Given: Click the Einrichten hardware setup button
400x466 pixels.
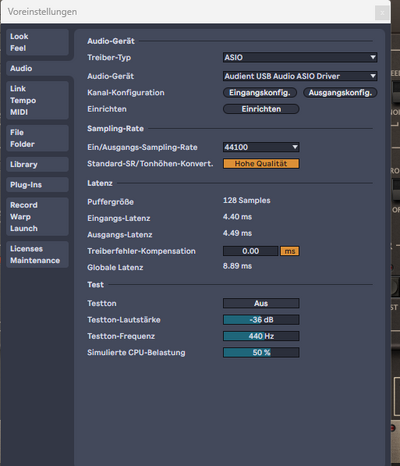Looking at the screenshot, I should 261,109.
